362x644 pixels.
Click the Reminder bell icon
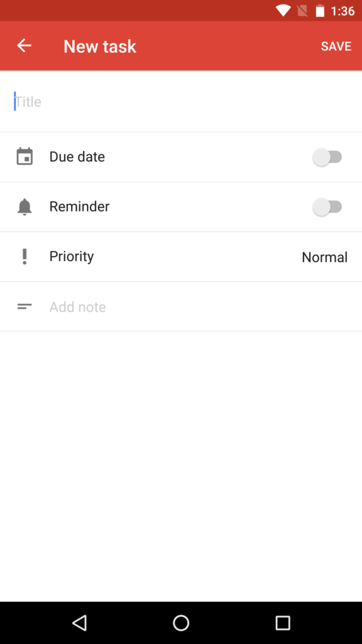[x=25, y=206]
